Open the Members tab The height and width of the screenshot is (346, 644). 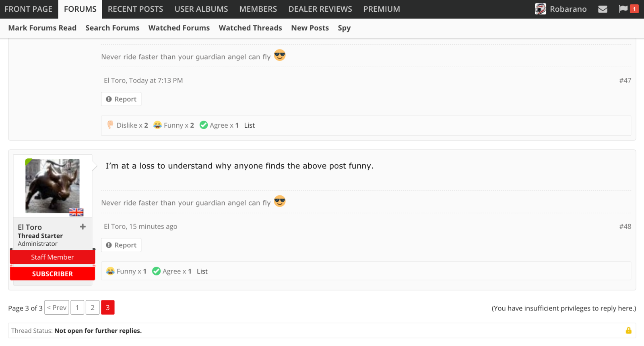point(258,9)
